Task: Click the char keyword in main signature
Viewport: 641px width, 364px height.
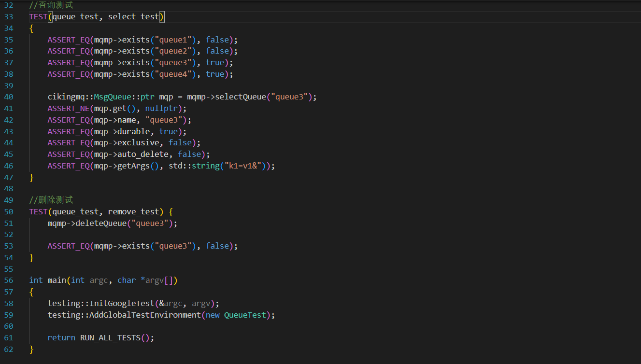Action: pyautogui.click(x=127, y=280)
